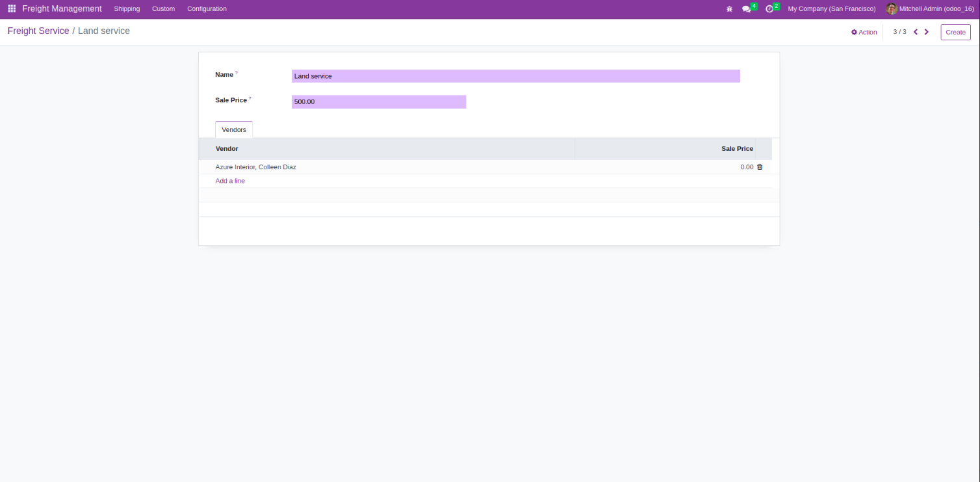Open the conversations chat icon
Viewport: 980px width, 482px height.
pyautogui.click(x=747, y=9)
